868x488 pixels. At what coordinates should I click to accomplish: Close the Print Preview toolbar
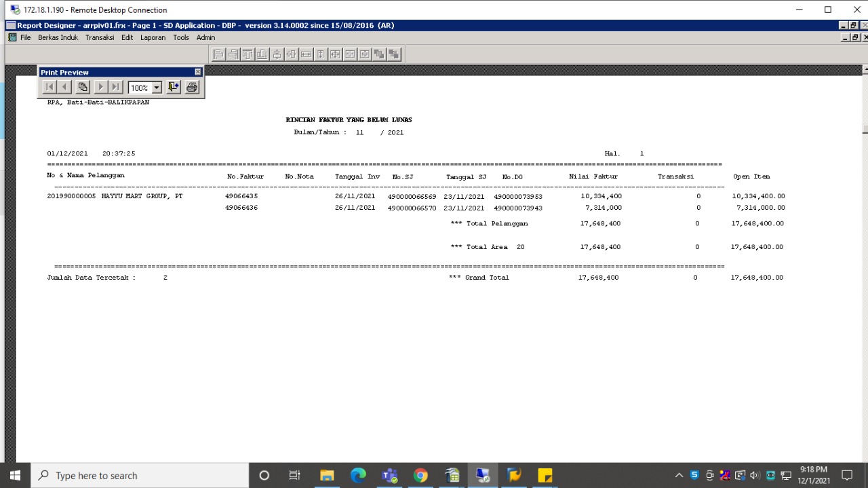198,72
